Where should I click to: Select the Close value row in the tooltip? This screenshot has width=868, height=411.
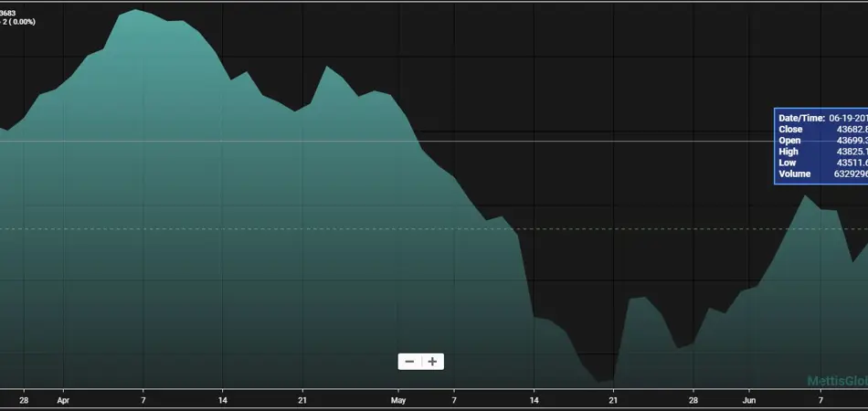coord(822,129)
